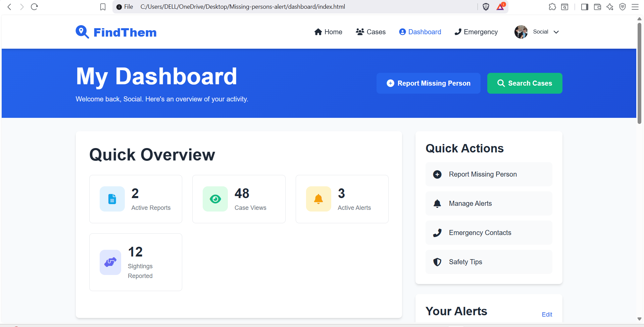
Task: Toggle the browser sidebar panel icon
Action: click(585, 7)
